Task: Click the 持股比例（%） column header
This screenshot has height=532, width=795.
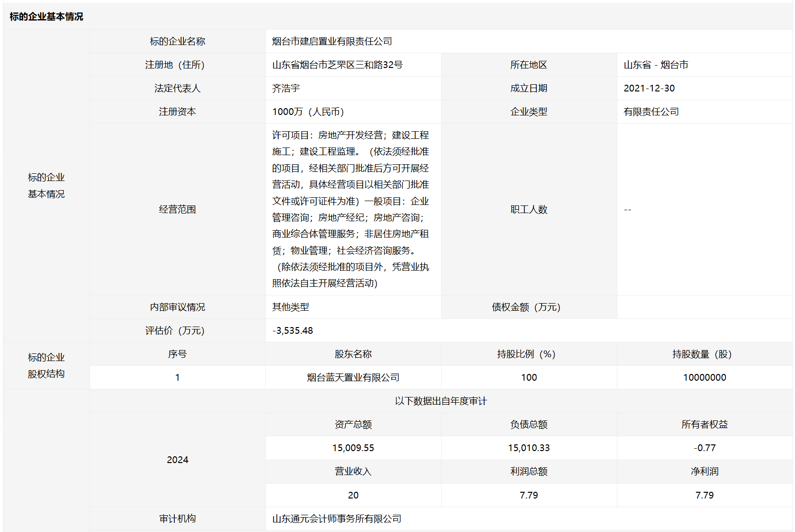Action: [528, 354]
